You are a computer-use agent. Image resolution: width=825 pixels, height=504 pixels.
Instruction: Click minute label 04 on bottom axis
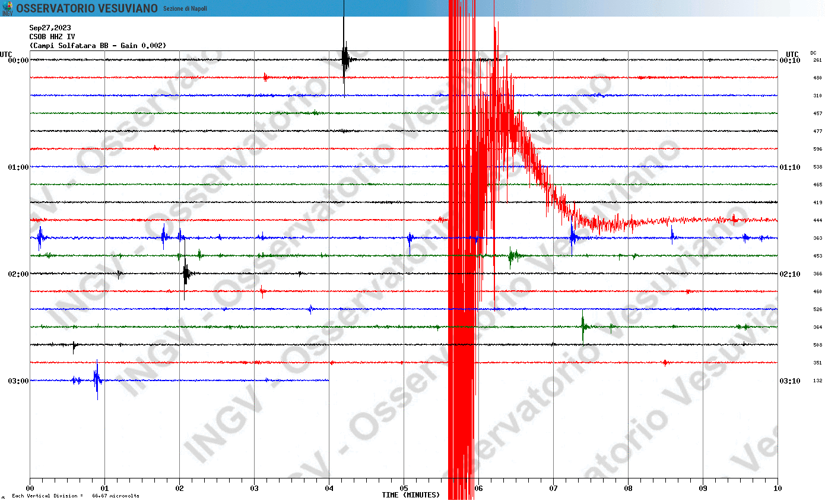click(329, 489)
